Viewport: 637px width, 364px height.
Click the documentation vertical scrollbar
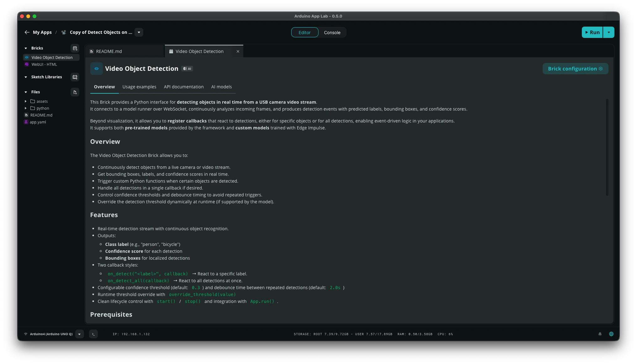[607, 147]
